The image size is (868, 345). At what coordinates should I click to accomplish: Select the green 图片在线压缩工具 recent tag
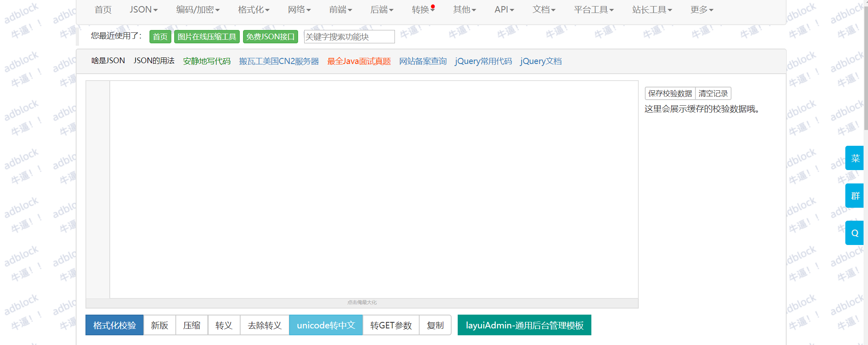(x=207, y=37)
